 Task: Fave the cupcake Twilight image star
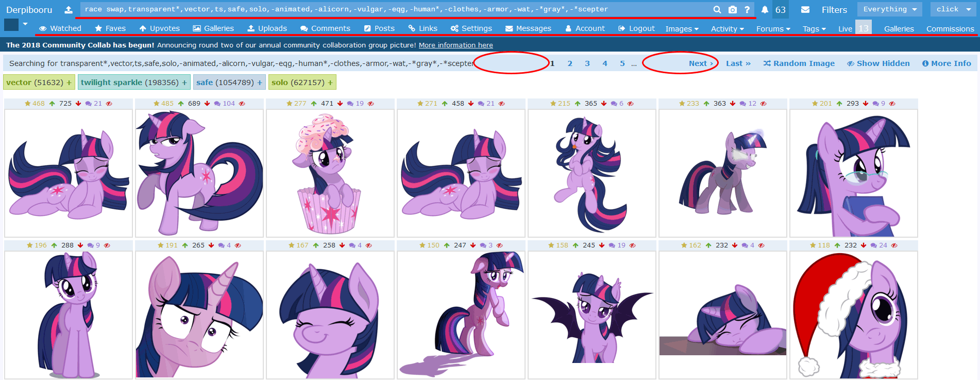click(290, 104)
